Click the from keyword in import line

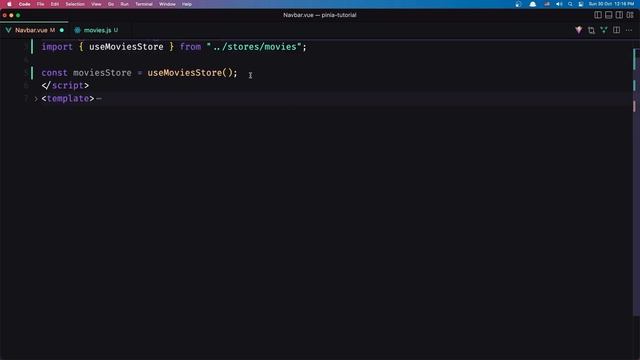tap(190, 47)
